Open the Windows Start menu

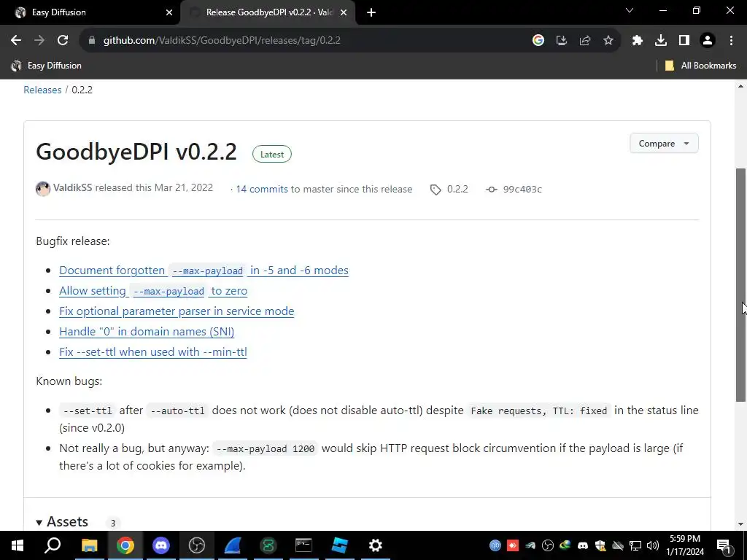18,545
